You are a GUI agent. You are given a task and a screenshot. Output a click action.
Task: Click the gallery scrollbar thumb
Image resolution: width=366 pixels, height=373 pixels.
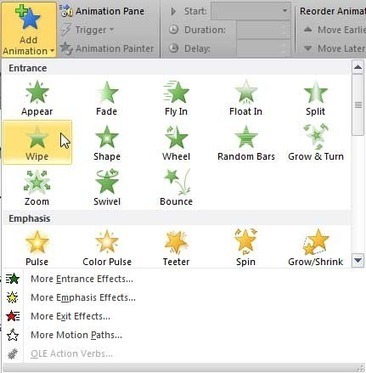pos(358,105)
